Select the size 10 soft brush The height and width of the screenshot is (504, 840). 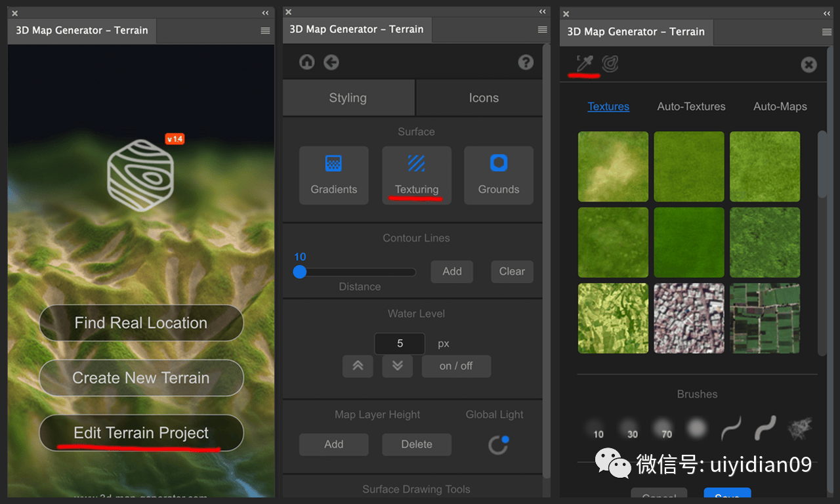(596, 429)
